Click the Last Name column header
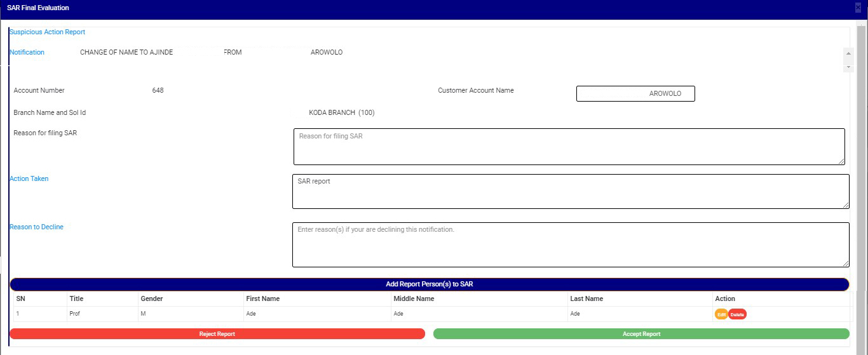 tap(587, 298)
